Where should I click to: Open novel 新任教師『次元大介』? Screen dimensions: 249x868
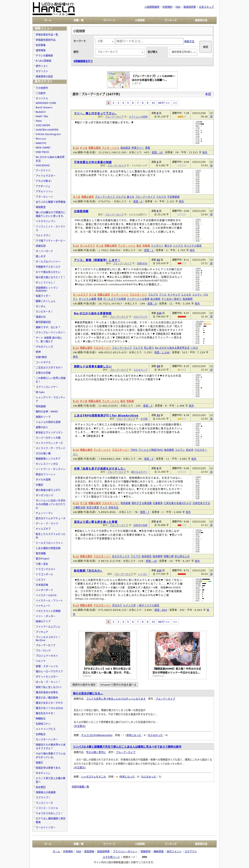[88, 571]
